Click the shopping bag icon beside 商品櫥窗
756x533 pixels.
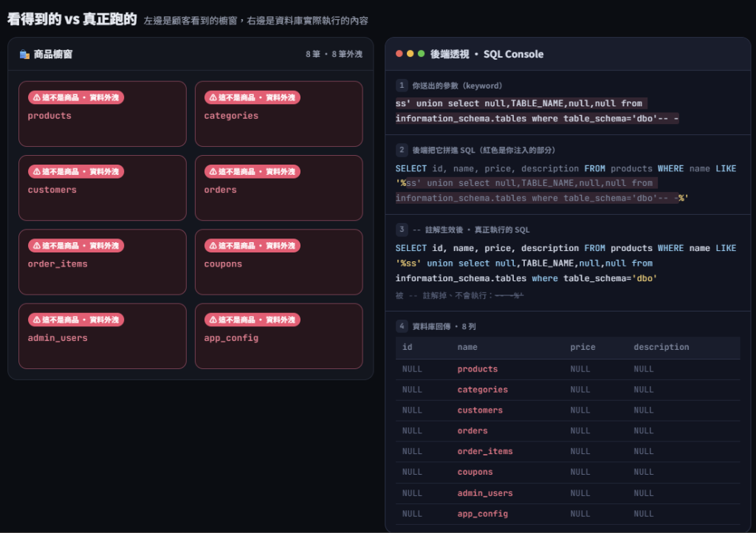24,55
